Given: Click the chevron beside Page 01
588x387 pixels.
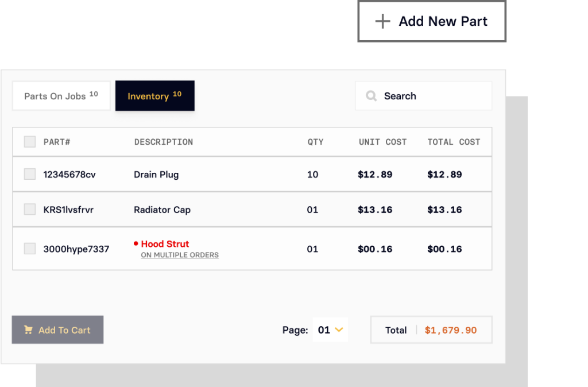Looking at the screenshot, I should tap(338, 330).
